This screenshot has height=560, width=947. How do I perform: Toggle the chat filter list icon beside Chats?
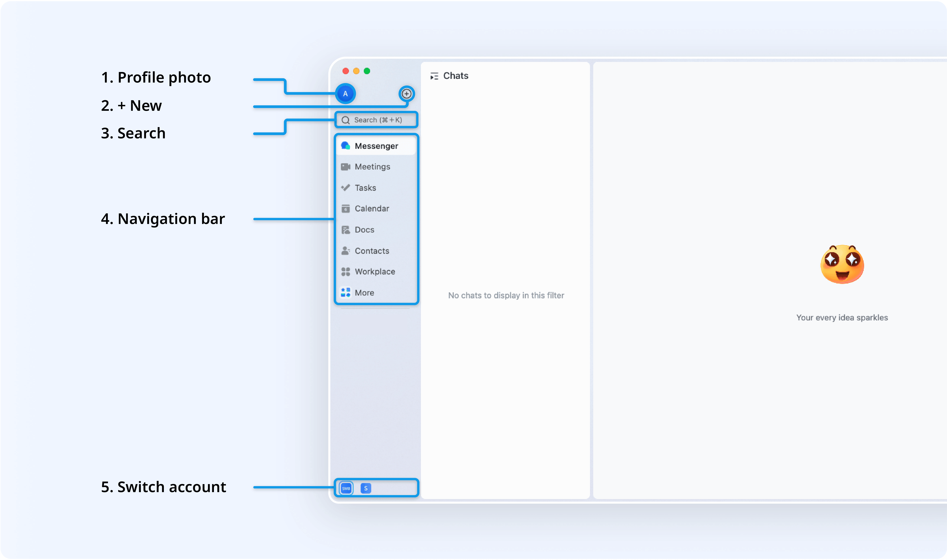434,76
